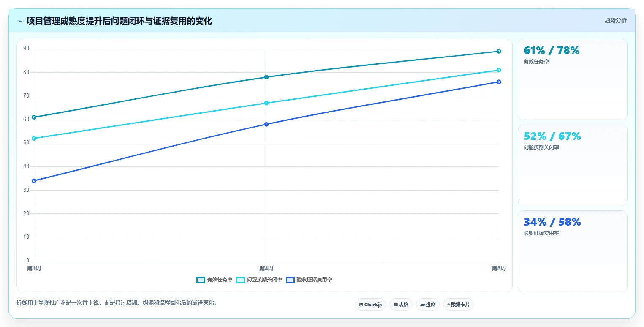Image resolution: width=644 pixels, height=327 pixels.
Task: Click the 50 y-axis tick label
Action: pyautogui.click(x=26, y=143)
